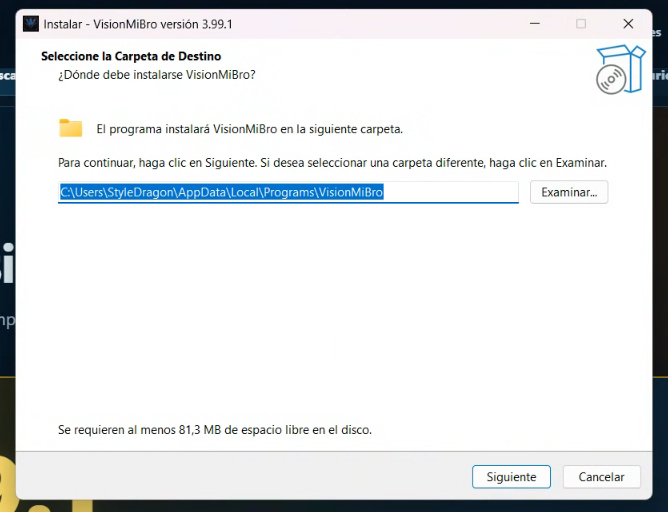Click the partial 'es' text behind top-right corner
This screenshot has height=512, width=668.
(656, 32)
